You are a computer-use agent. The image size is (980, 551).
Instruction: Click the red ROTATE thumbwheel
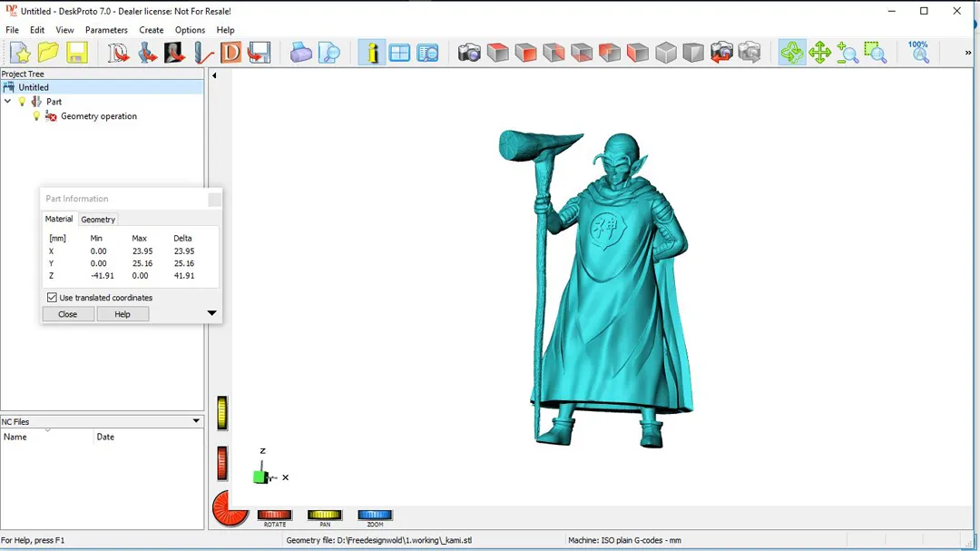[275, 515]
